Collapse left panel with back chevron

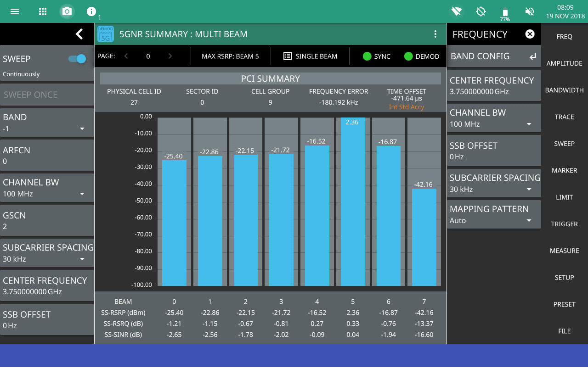pos(79,34)
